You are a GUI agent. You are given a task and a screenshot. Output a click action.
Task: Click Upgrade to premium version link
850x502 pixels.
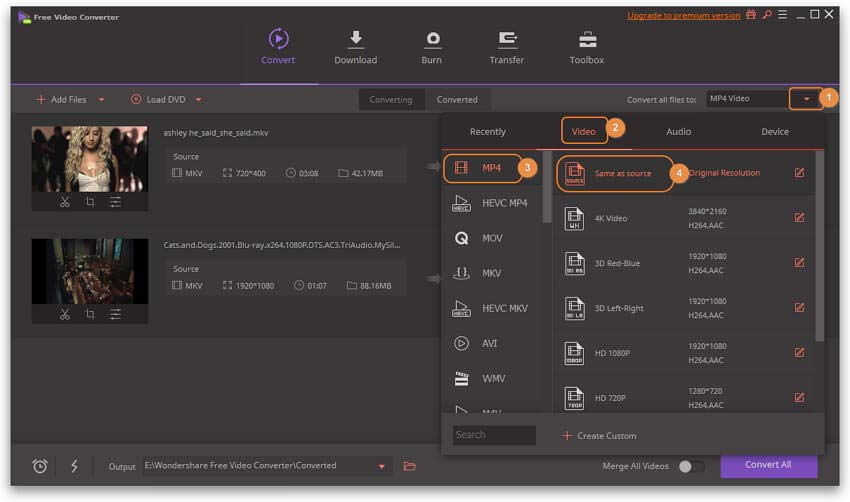coord(684,15)
